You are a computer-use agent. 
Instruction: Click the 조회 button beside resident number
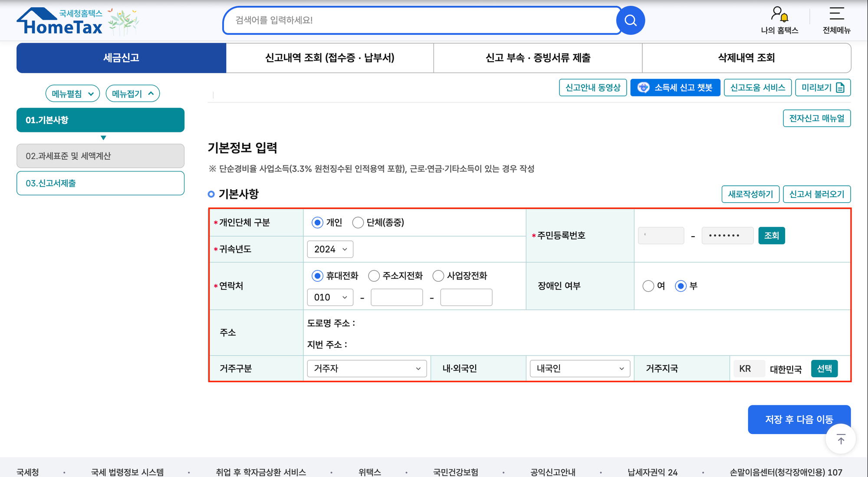771,236
